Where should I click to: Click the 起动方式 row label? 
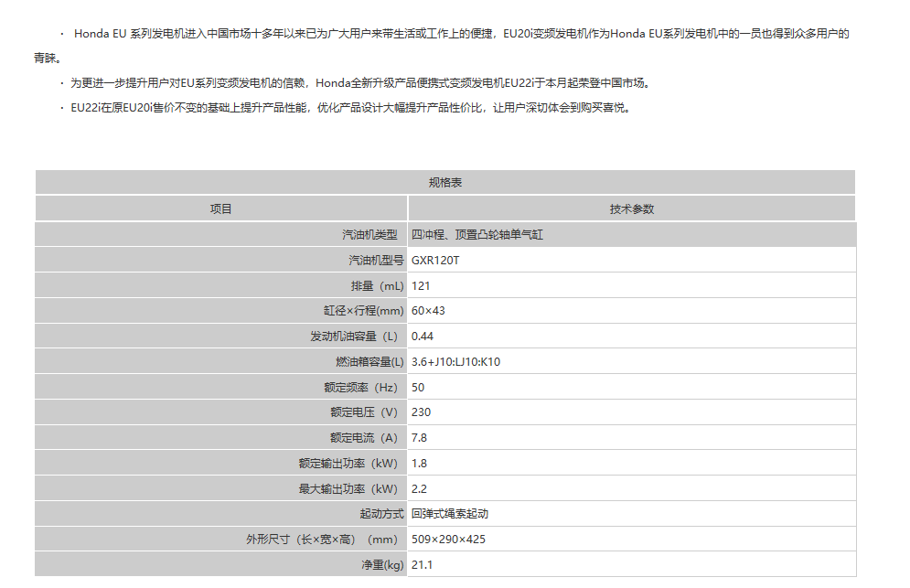click(x=382, y=514)
